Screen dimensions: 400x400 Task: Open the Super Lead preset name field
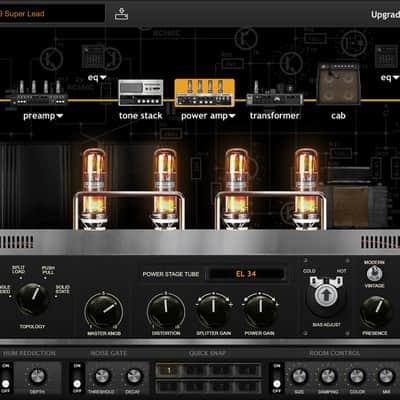click(x=52, y=14)
